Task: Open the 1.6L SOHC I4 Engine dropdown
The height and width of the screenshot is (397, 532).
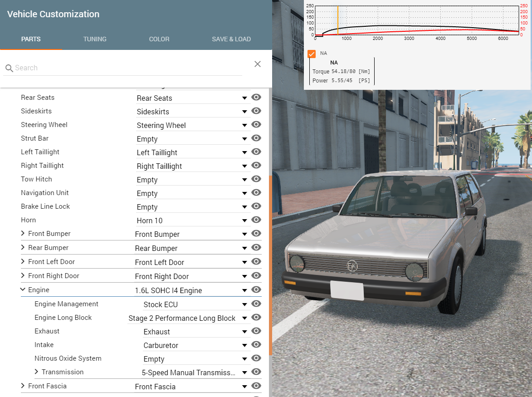Action: pos(191,290)
